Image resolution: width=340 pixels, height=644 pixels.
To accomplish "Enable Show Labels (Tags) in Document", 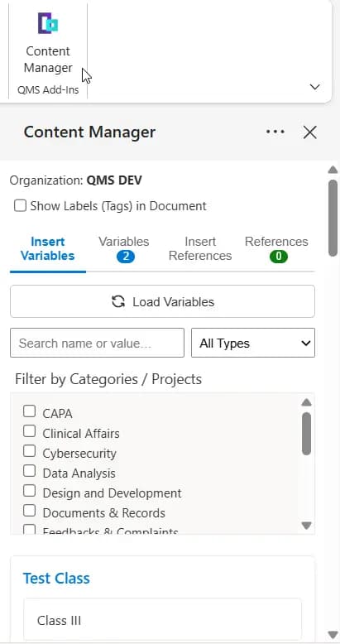I will pyautogui.click(x=20, y=205).
